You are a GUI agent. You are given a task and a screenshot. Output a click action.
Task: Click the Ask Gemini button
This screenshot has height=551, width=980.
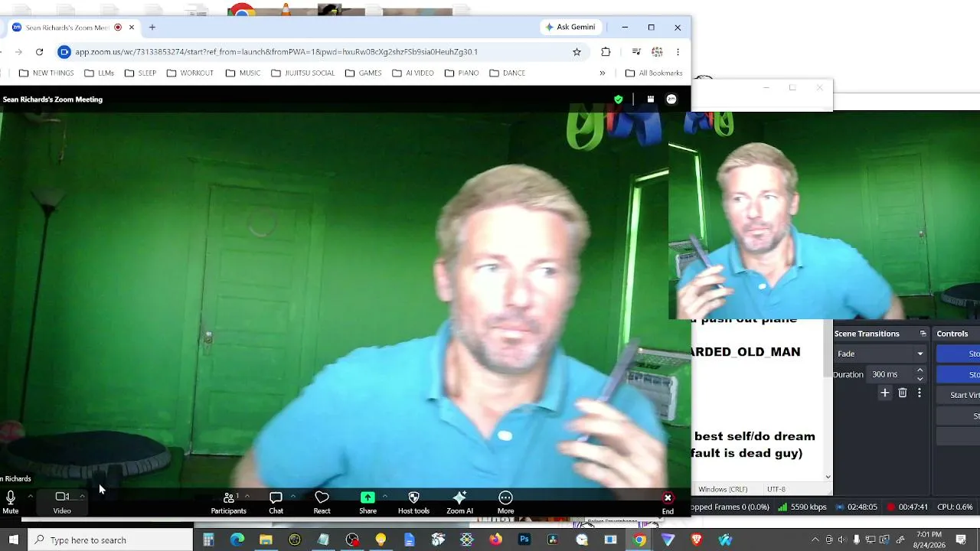(570, 28)
